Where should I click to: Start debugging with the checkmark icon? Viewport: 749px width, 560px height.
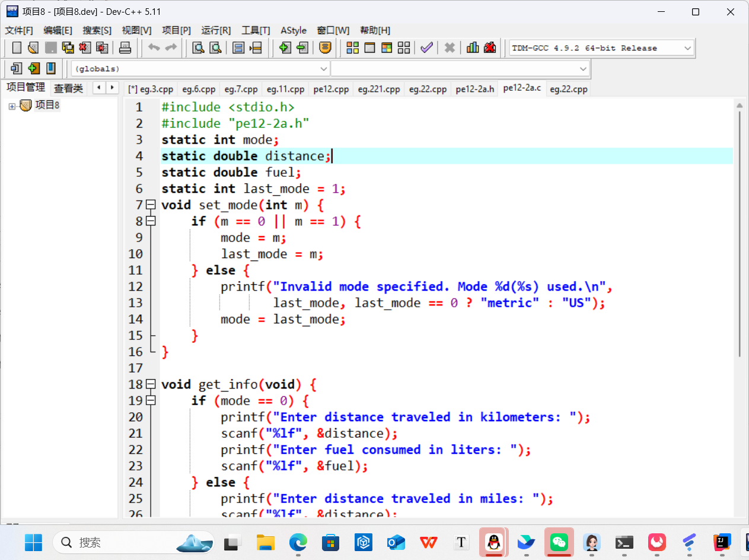[x=426, y=48]
